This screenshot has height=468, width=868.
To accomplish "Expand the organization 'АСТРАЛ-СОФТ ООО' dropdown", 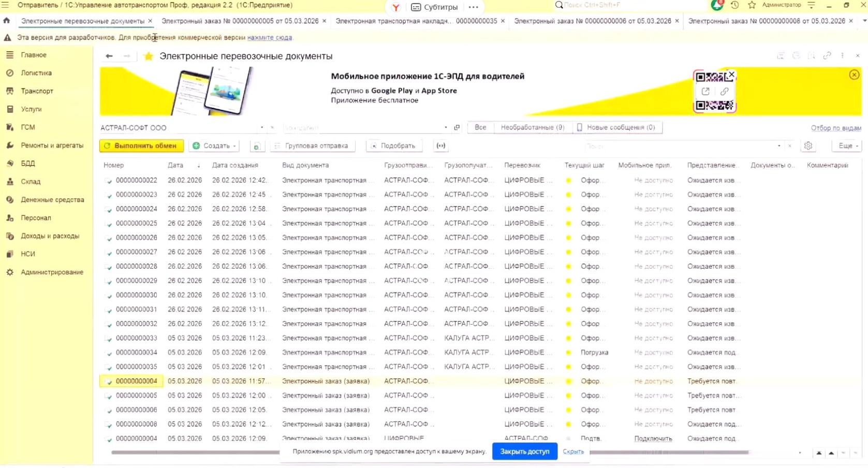I will (x=262, y=128).
